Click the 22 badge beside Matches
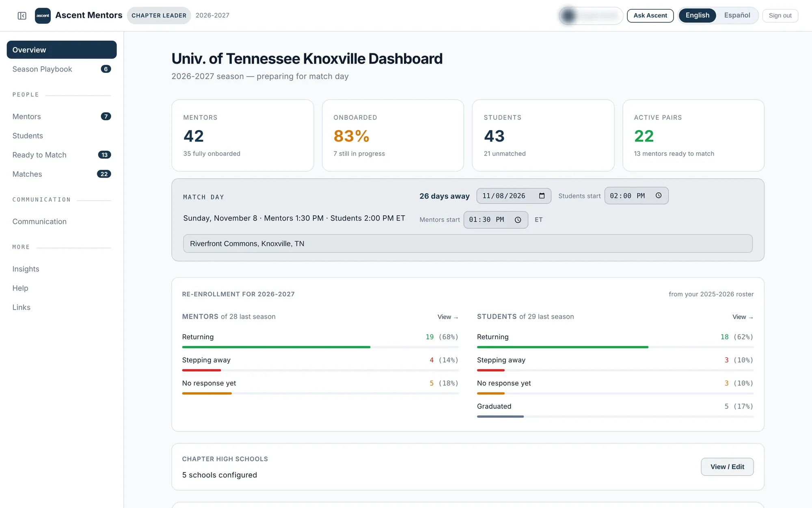The image size is (812, 508). [x=104, y=174]
